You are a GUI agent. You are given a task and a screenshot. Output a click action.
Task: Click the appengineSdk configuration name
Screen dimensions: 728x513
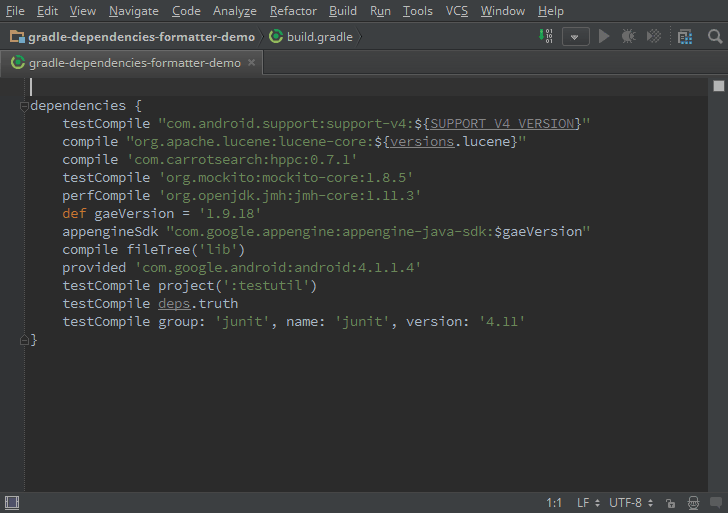tap(110, 232)
